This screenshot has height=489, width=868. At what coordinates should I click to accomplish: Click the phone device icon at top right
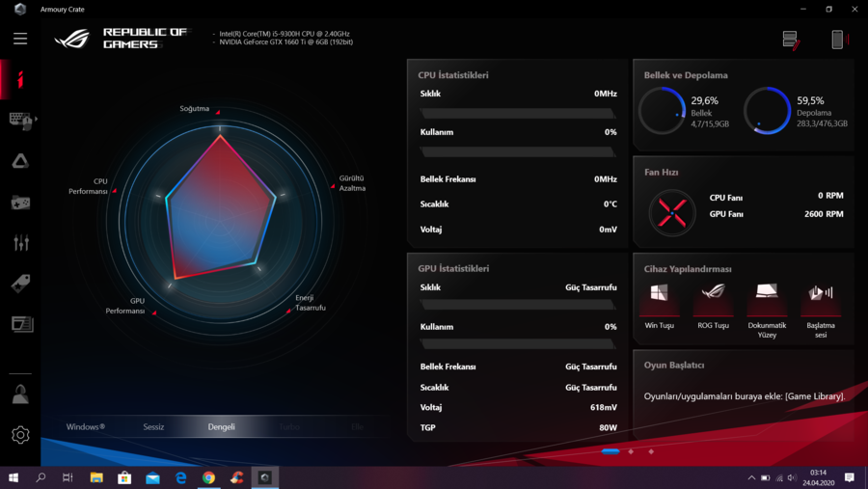838,40
